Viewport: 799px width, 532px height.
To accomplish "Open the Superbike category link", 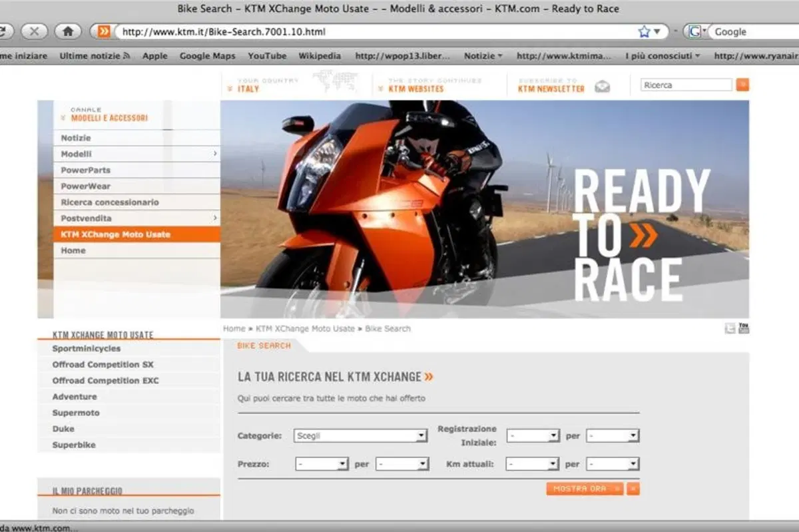I will (74, 445).
